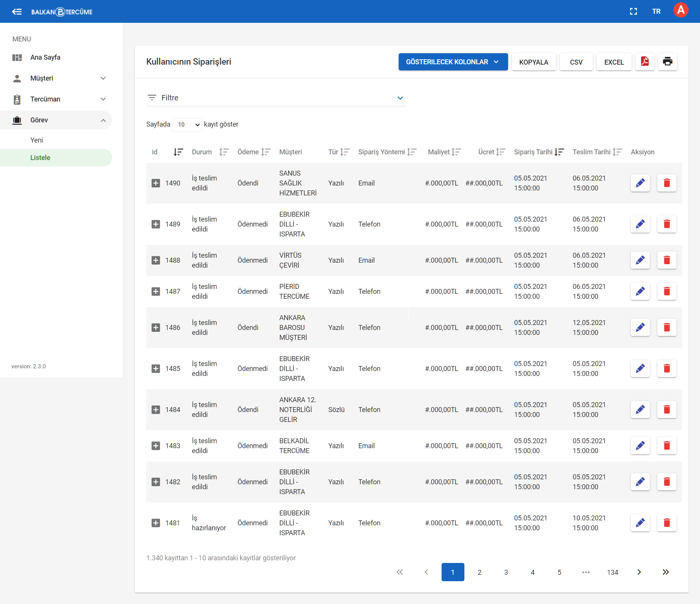This screenshot has width=700, height=604.
Task: Jump to page 134
Action: (x=613, y=572)
